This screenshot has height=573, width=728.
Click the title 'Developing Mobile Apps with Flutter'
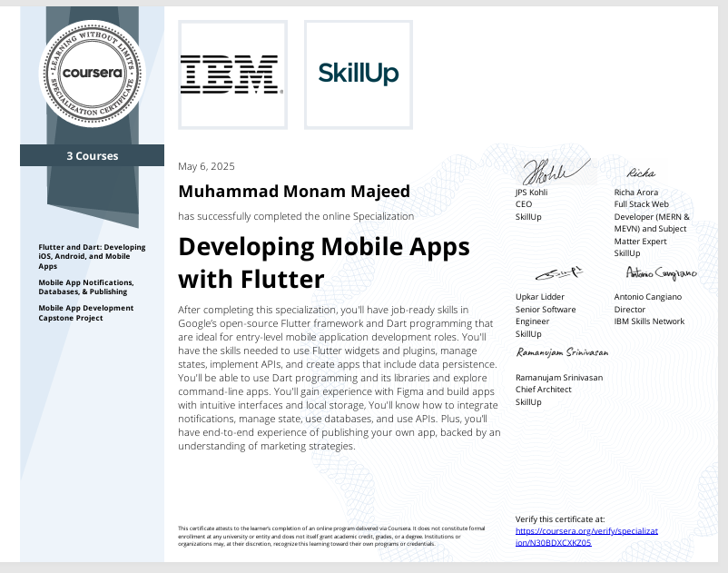pos(324,262)
